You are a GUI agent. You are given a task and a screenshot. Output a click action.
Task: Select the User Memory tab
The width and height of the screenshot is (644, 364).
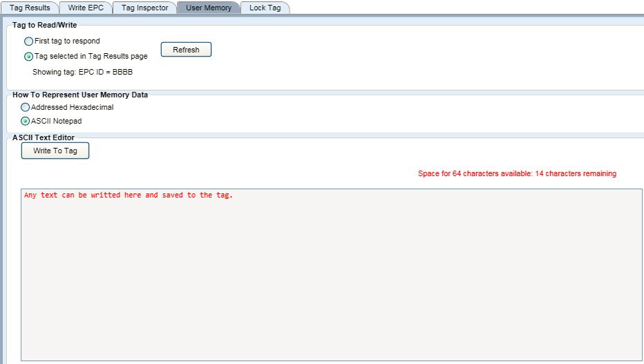click(208, 8)
